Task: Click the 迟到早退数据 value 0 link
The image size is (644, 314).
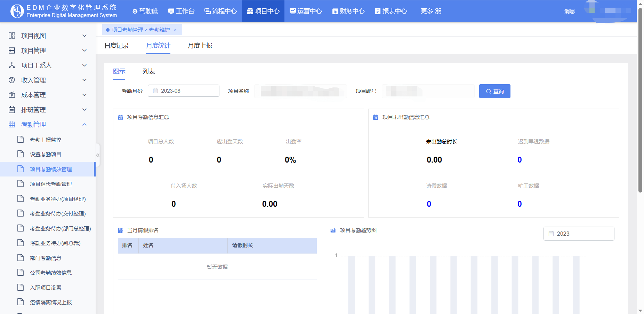Action: click(x=520, y=160)
